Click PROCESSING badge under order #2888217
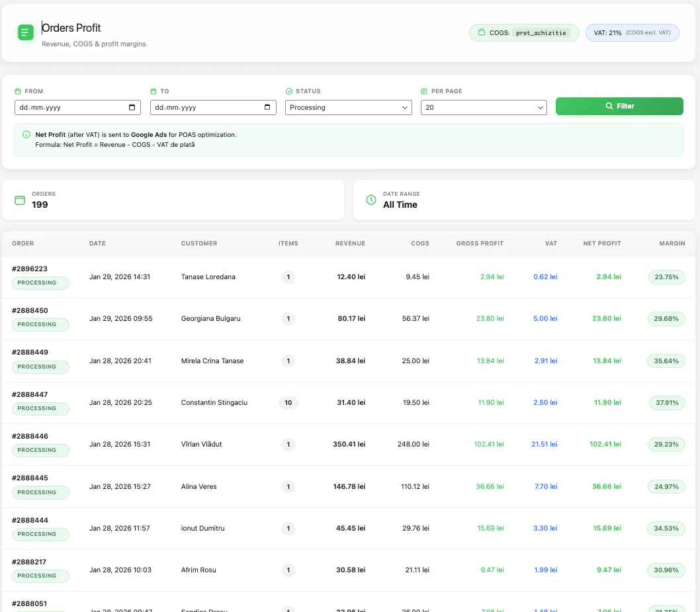 [x=40, y=576]
